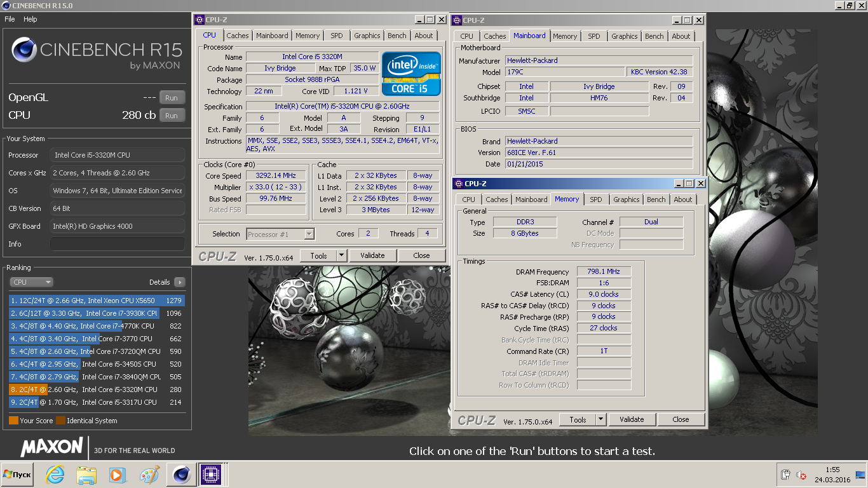This screenshot has height=488, width=868.
Task: Select ranking row Core i5-3450S
Action: tap(96, 364)
